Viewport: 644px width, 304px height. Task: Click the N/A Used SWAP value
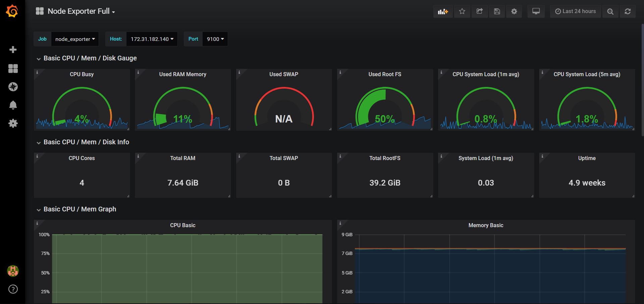pyautogui.click(x=284, y=119)
